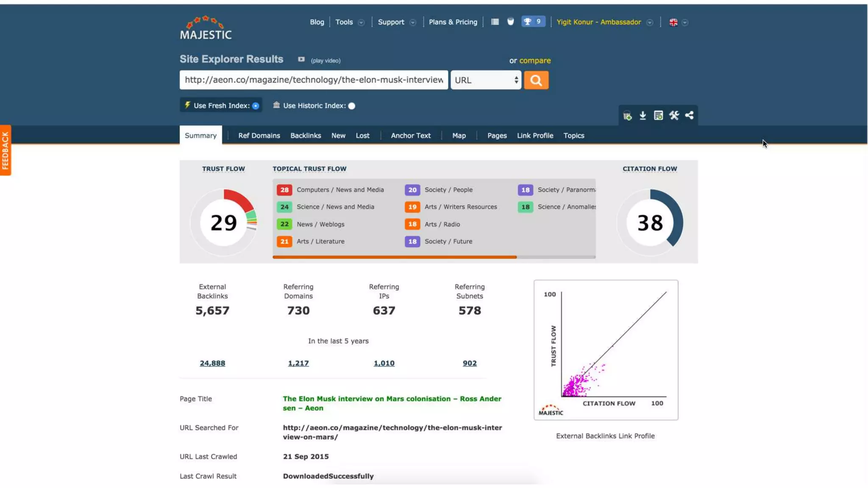Expand the Tools menu arrow
This screenshot has height=488, width=868.
pos(361,22)
